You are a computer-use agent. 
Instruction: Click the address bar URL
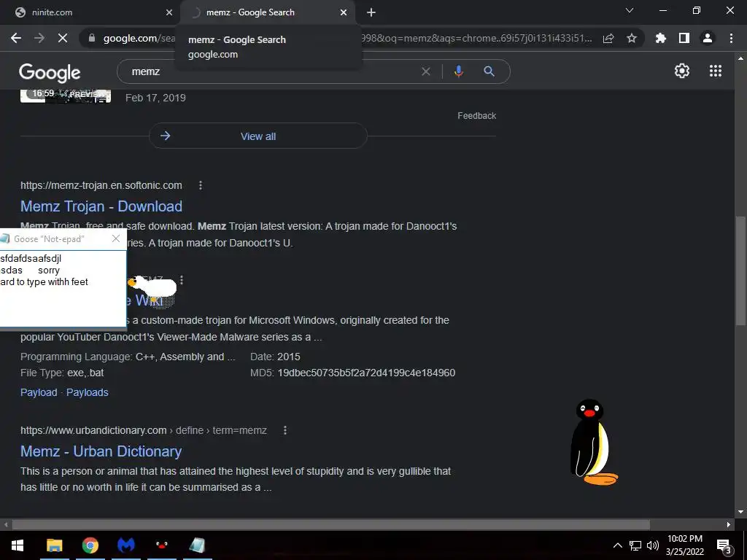(348, 38)
